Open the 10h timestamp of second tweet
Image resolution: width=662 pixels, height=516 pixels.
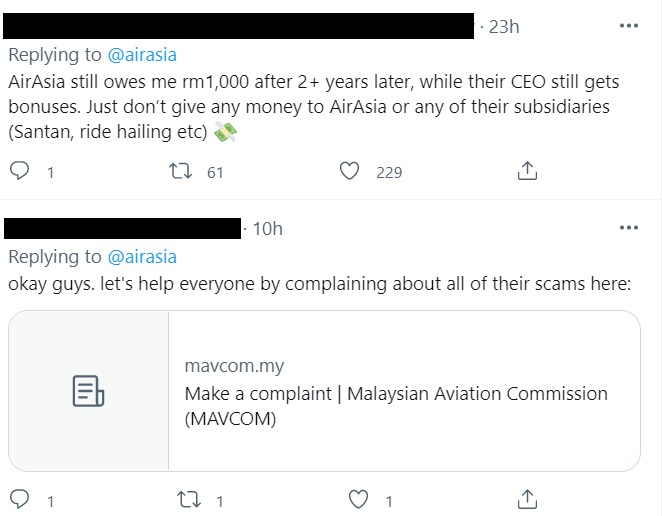pyautogui.click(x=267, y=229)
